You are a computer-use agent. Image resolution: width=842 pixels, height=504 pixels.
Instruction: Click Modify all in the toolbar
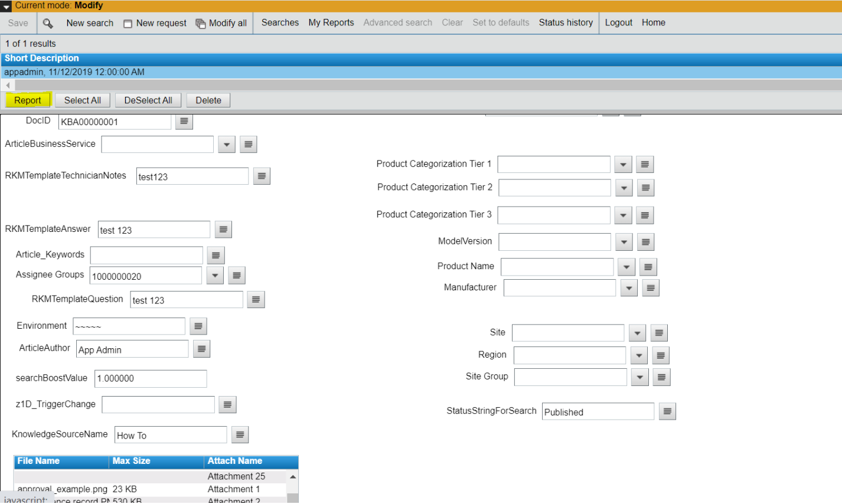[x=228, y=23]
